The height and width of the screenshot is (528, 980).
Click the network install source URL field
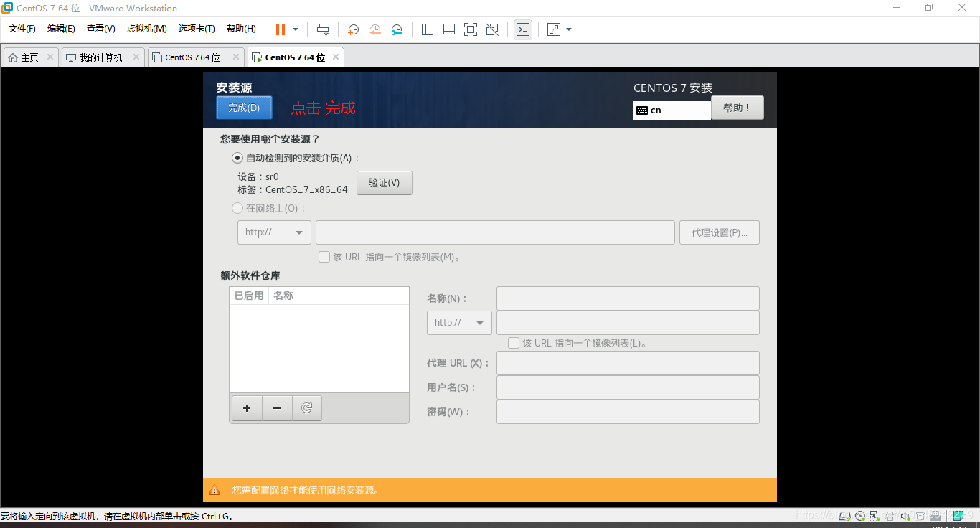pyautogui.click(x=495, y=232)
